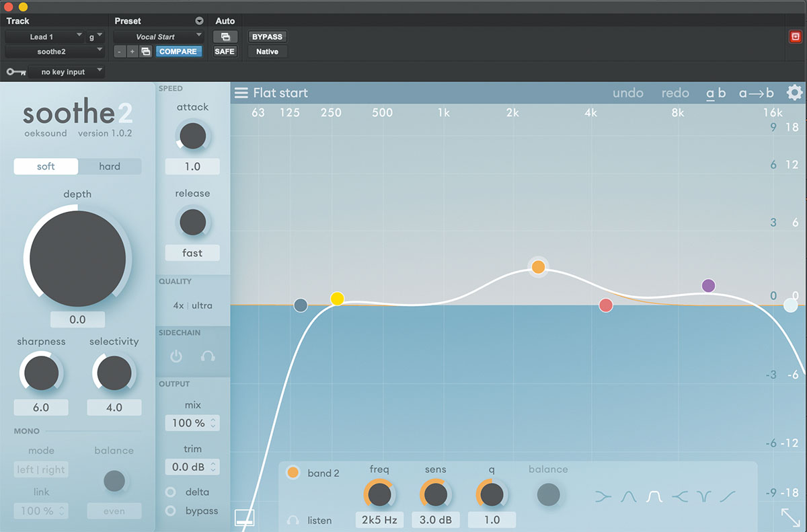This screenshot has width=807, height=532.
Task: Select the bell filter shape icon
Action: 628,497
